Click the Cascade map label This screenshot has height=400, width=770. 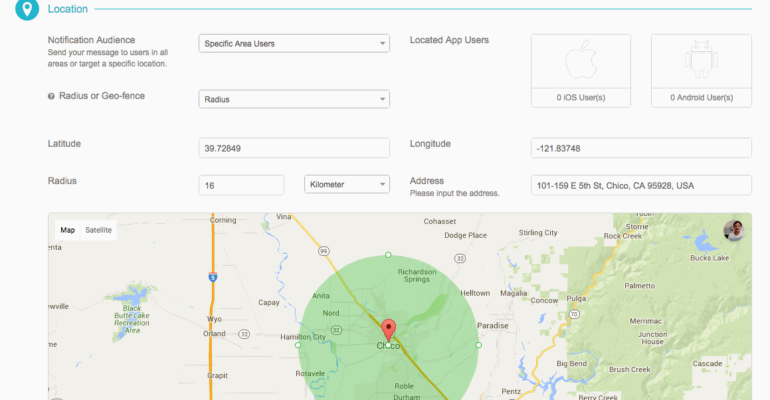pos(707,364)
